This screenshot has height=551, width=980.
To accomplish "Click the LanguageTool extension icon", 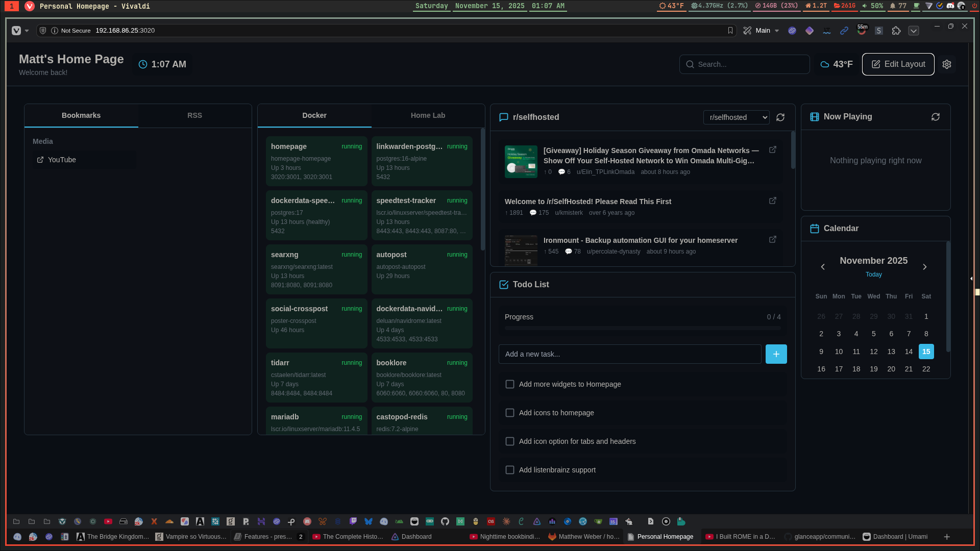I will pyautogui.click(x=827, y=31).
